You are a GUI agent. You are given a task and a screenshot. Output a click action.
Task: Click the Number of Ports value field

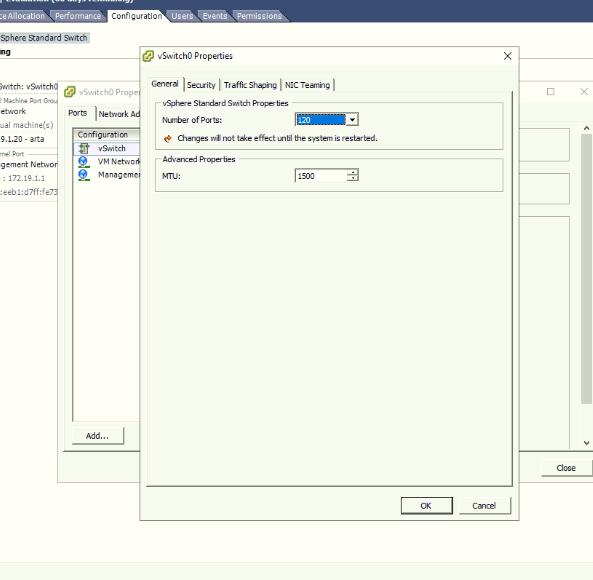click(x=321, y=120)
